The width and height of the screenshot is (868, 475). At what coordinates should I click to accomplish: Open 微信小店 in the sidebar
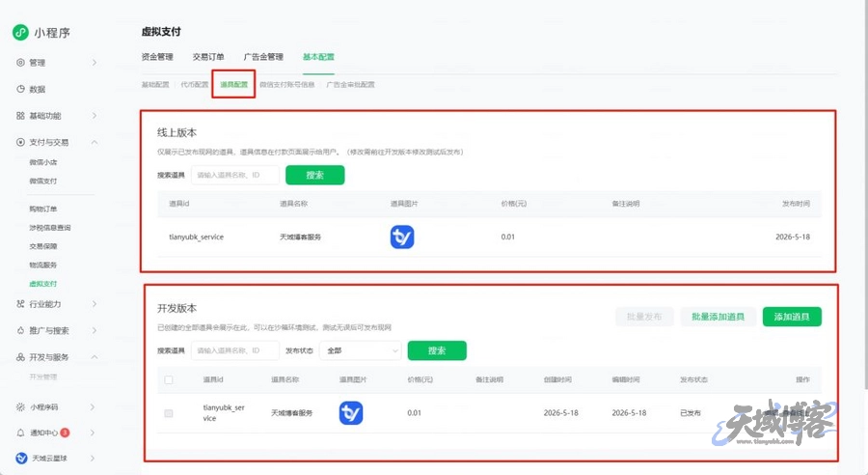[43, 162]
